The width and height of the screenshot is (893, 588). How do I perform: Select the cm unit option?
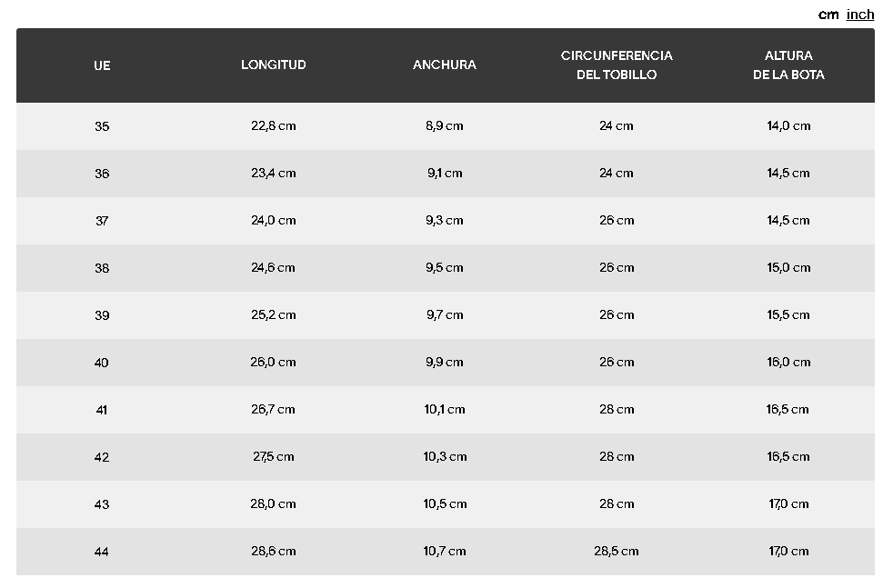tap(828, 15)
